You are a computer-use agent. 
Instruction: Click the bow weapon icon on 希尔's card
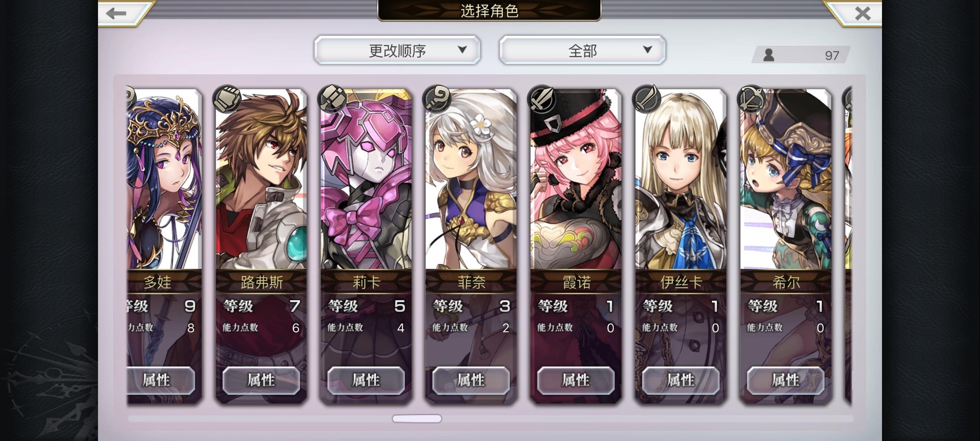coord(752,99)
